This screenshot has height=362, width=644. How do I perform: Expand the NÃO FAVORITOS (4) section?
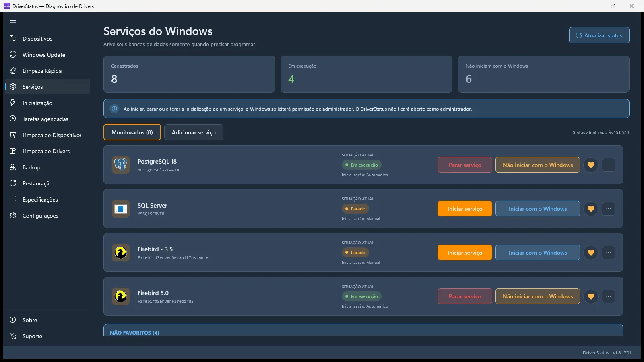[363, 330]
